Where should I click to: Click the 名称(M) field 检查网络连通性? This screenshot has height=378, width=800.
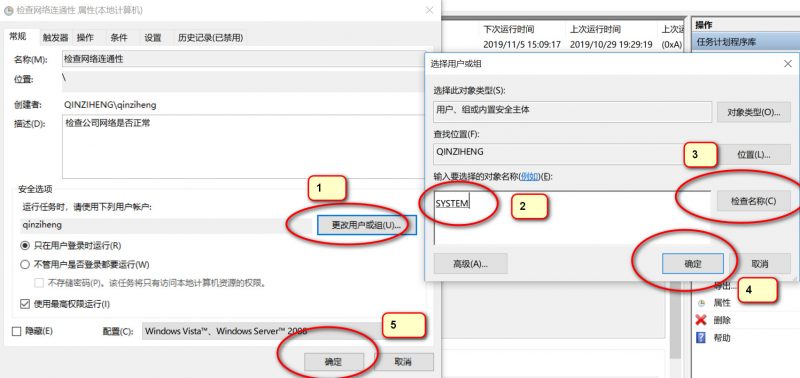point(244,59)
